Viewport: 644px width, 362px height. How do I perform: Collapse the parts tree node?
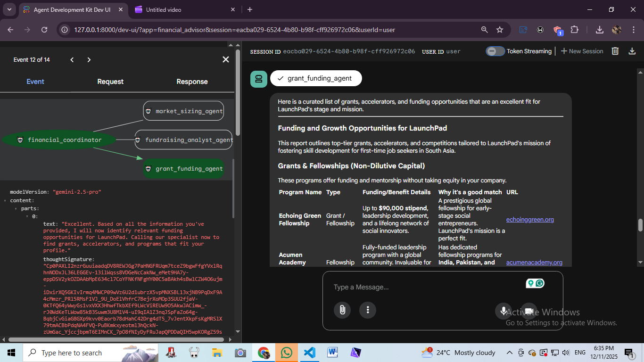17,208
